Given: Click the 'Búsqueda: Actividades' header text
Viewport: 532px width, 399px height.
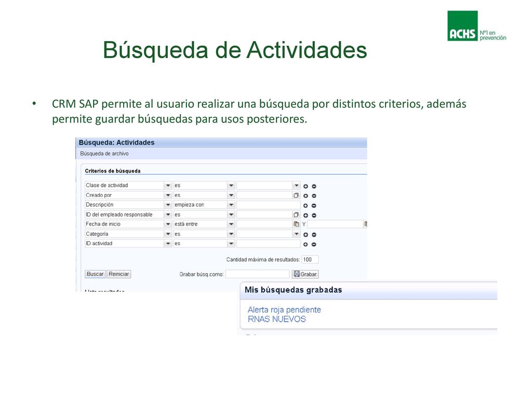Looking at the screenshot, I should pyautogui.click(x=116, y=142).
